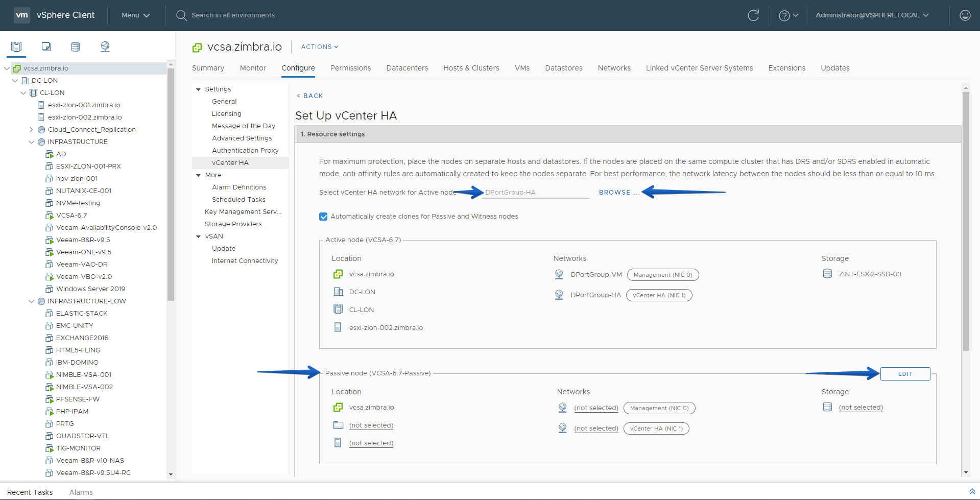
Task: Collapse the INFRASTRUCTURE resource pool node
Action: pos(31,141)
